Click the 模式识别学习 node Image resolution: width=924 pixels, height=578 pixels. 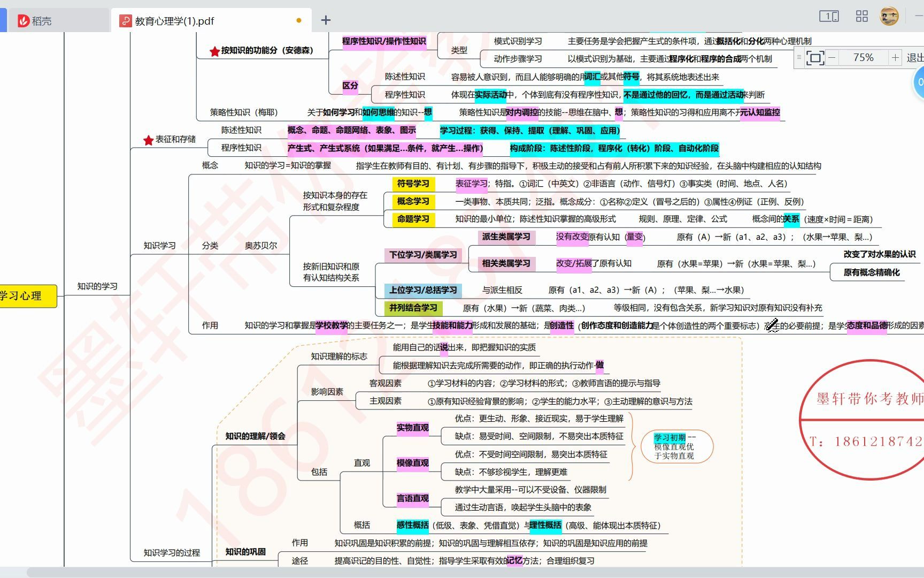pos(518,41)
